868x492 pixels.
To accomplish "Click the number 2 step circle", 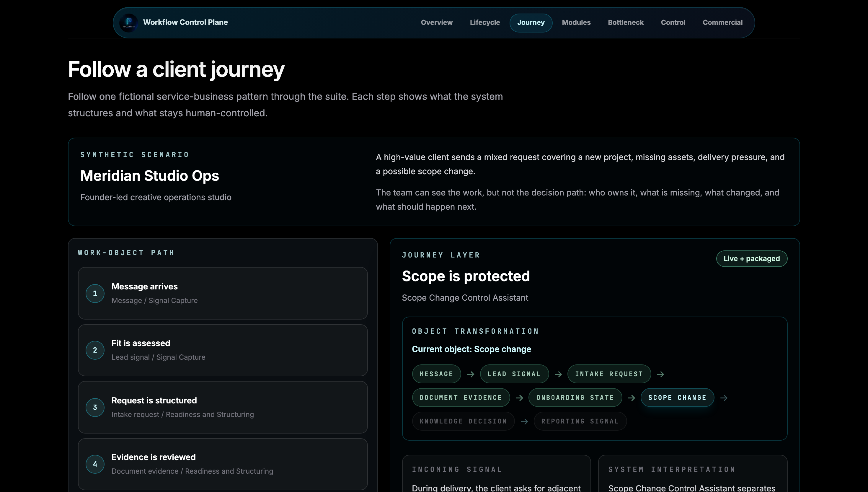I will (95, 350).
